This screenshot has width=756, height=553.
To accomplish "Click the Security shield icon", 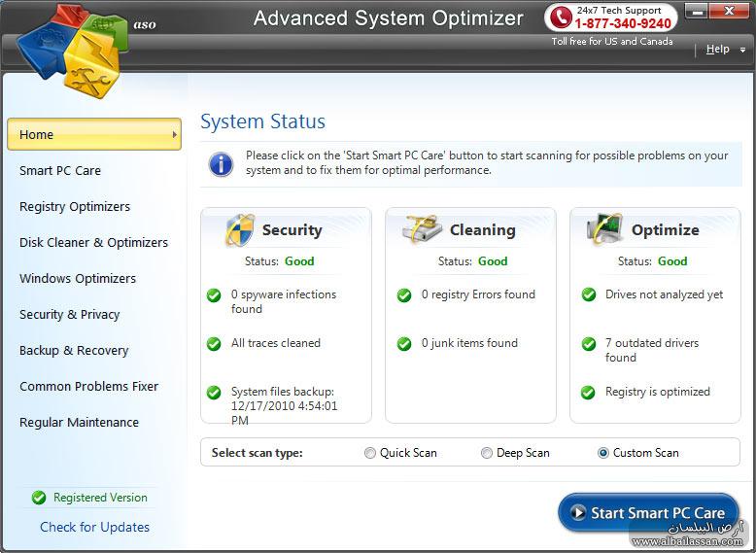I will pyautogui.click(x=240, y=230).
